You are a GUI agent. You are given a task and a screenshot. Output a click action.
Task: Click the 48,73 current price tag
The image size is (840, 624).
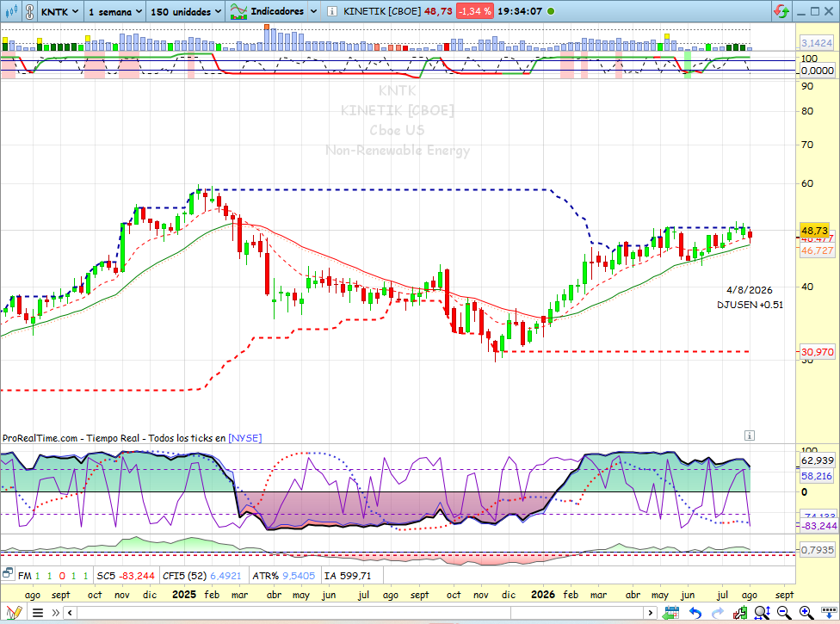814,231
